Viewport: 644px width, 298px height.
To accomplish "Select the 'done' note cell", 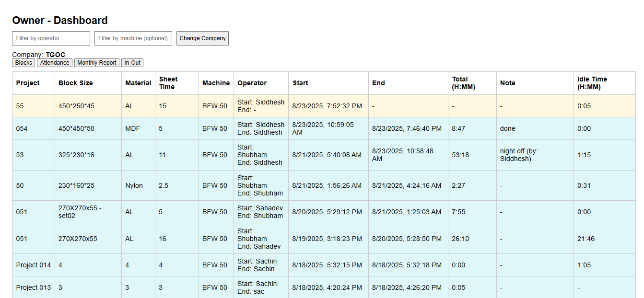I will pos(508,128).
